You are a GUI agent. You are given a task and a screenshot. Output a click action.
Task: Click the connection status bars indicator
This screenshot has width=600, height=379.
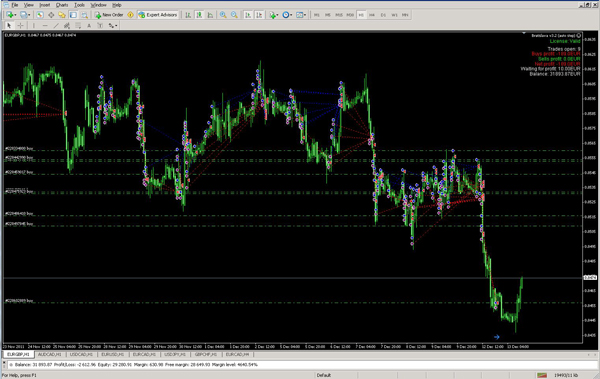point(541,375)
